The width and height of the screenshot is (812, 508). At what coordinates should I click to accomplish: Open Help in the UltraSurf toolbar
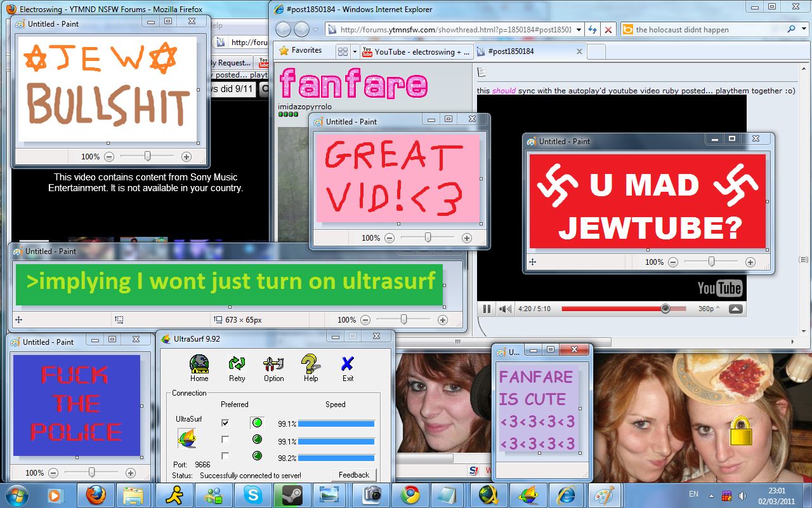click(310, 364)
